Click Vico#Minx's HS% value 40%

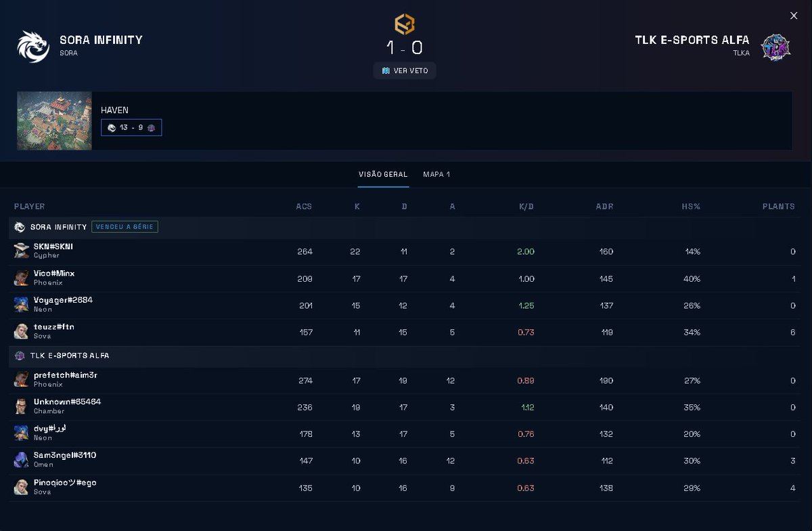pos(692,278)
